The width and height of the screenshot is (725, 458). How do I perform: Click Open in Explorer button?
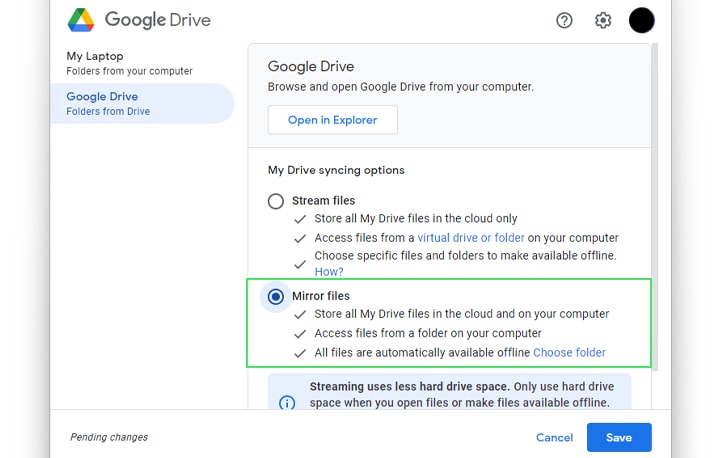coord(332,120)
